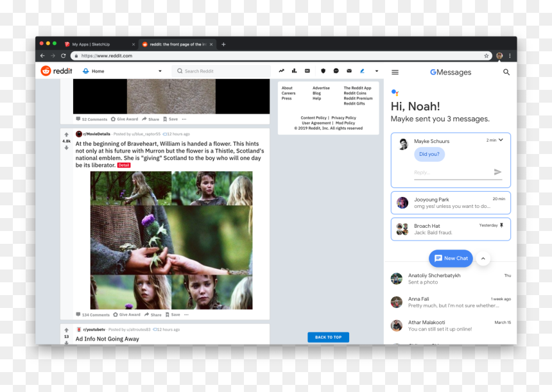Screen dimensions: 552x392
Task: Open the r/MovieDetails subreddit link
Action: pos(97,134)
